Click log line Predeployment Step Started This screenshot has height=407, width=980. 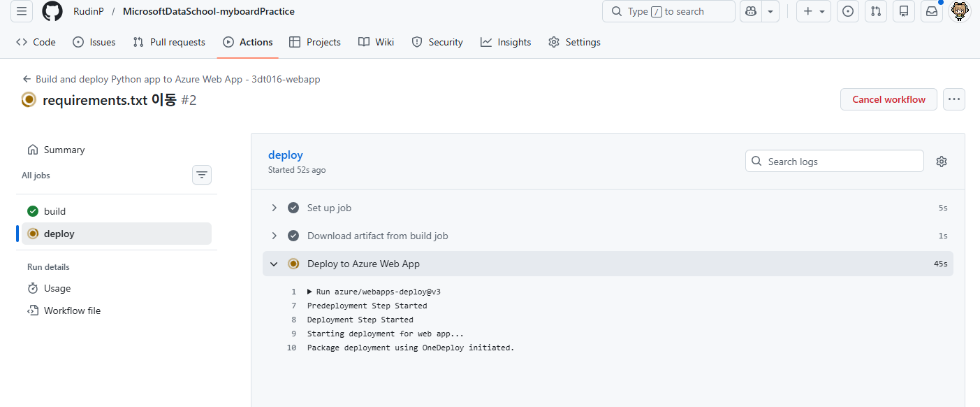pyautogui.click(x=367, y=306)
